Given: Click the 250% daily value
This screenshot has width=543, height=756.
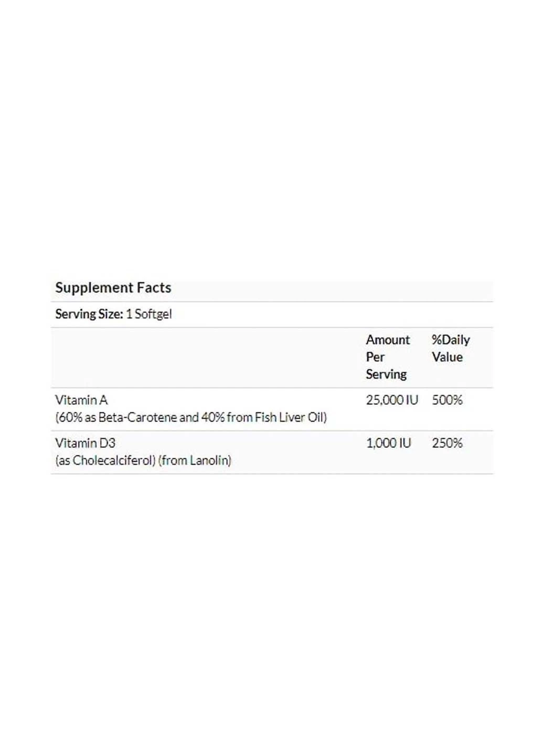Looking at the screenshot, I should [x=447, y=443].
